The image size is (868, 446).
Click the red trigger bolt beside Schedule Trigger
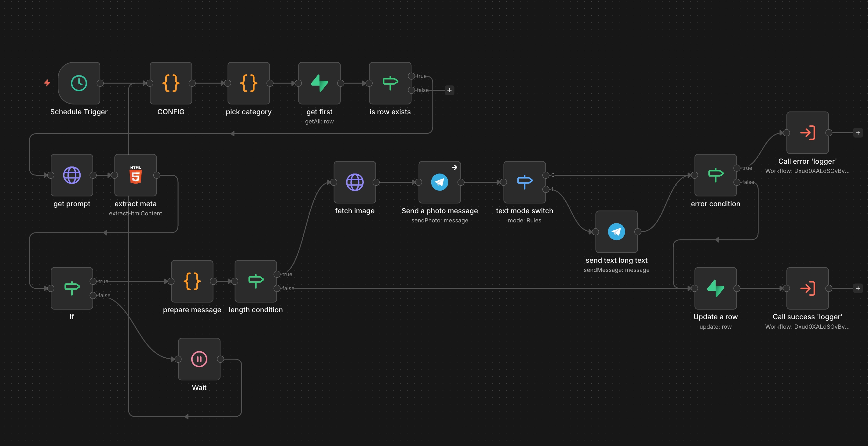coord(47,82)
